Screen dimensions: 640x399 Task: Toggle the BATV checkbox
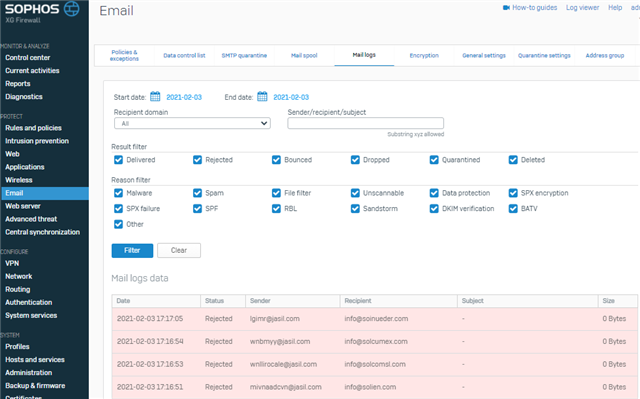point(513,208)
